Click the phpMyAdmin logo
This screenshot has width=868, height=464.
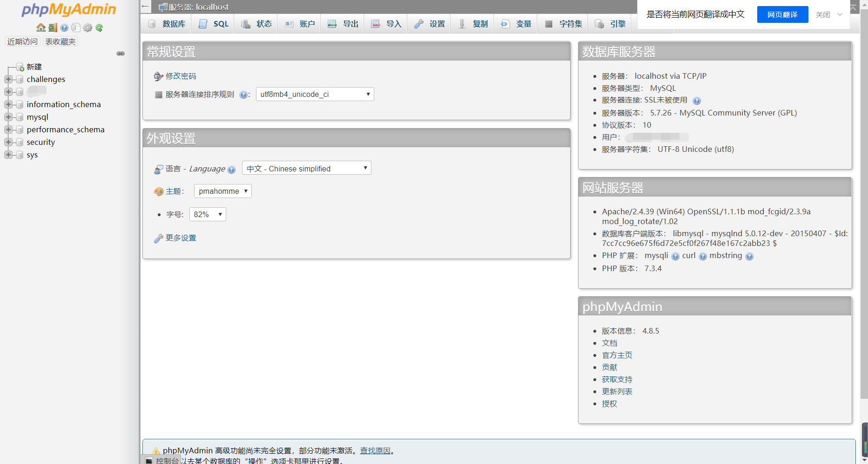coord(69,10)
